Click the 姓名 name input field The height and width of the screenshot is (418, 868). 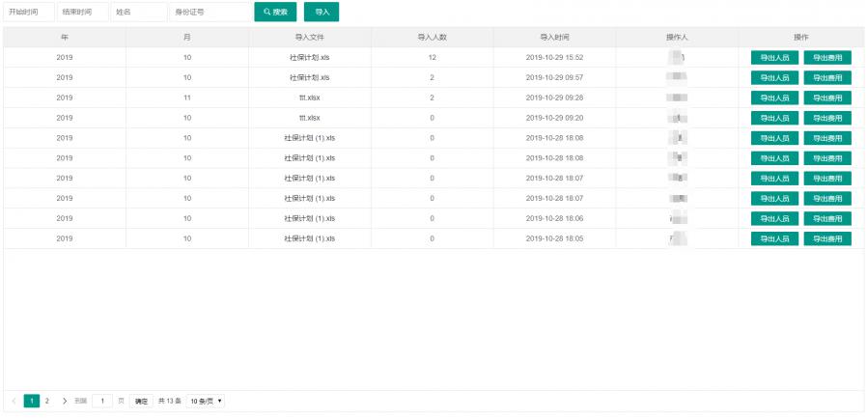[138, 13]
